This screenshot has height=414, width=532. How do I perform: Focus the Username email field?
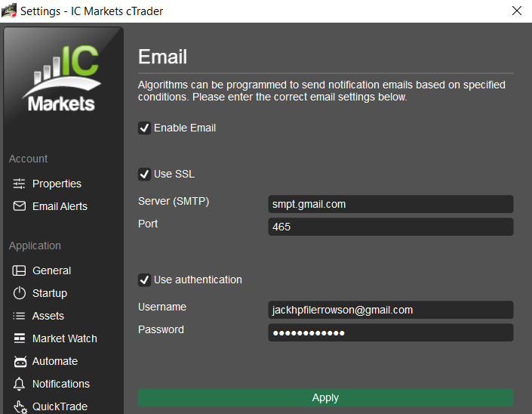391,310
